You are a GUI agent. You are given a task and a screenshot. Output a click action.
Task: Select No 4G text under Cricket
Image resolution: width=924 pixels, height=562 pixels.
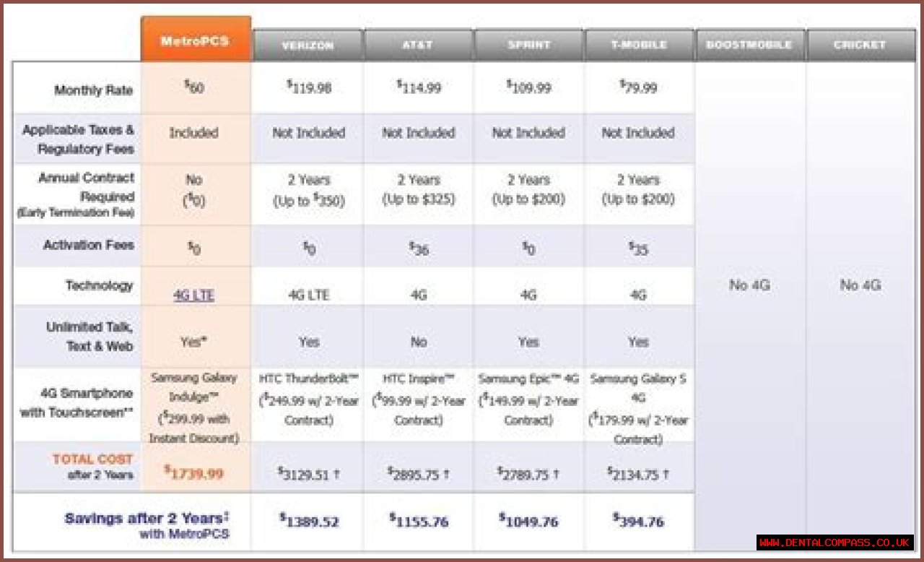coord(860,285)
